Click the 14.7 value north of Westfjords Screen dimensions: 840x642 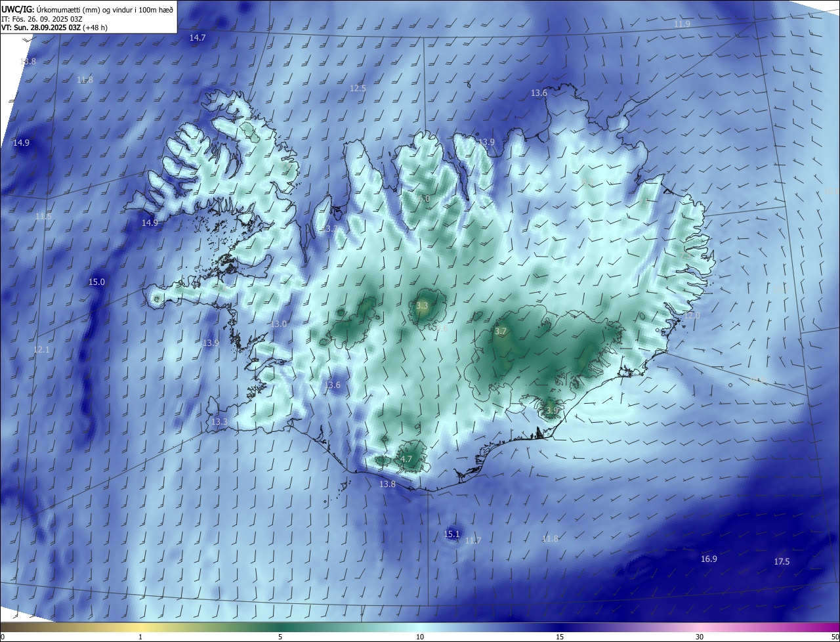[x=198, y=38]
